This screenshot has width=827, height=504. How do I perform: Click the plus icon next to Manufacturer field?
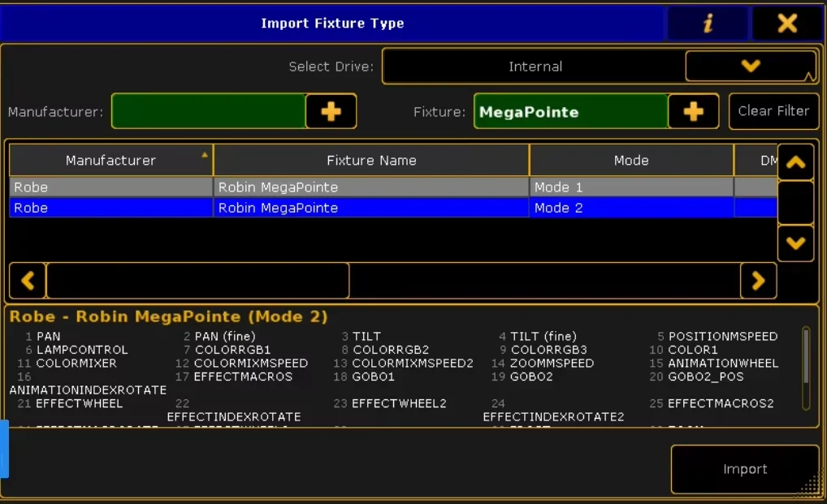(x=331, y=112)
